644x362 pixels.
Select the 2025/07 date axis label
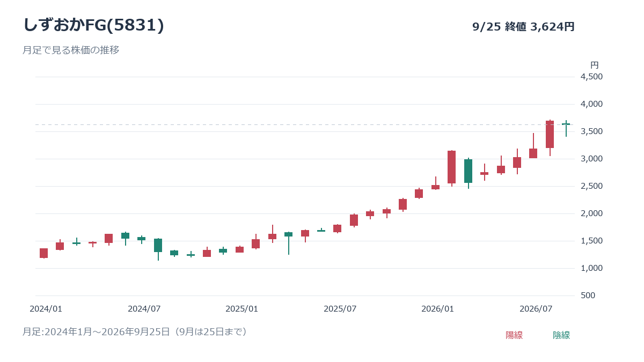point(340,309)
